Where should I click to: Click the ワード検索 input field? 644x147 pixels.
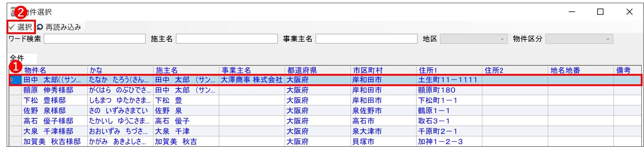tap(94, 39)
